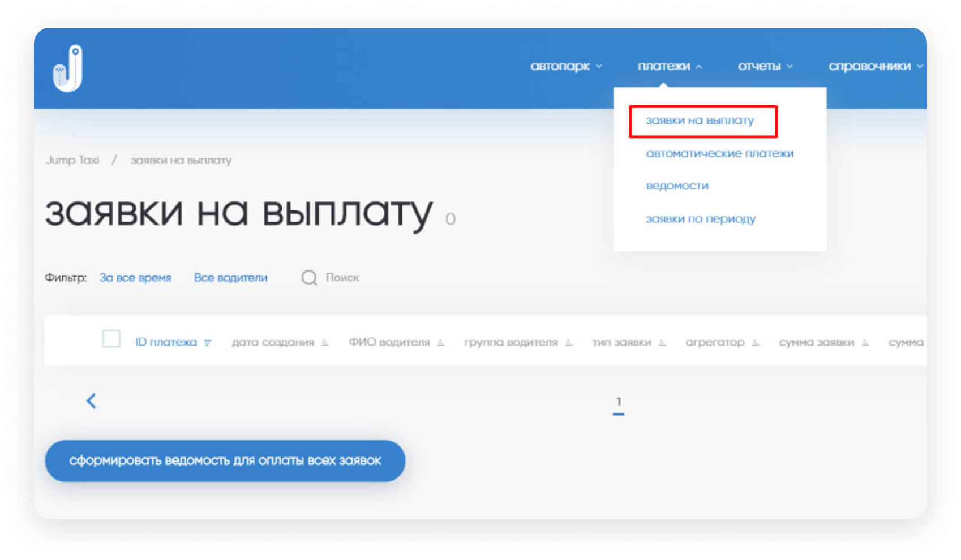Toggle the select-all checkbox in table header
Screen dimensions: 961x560
click(x=111, y=339)
